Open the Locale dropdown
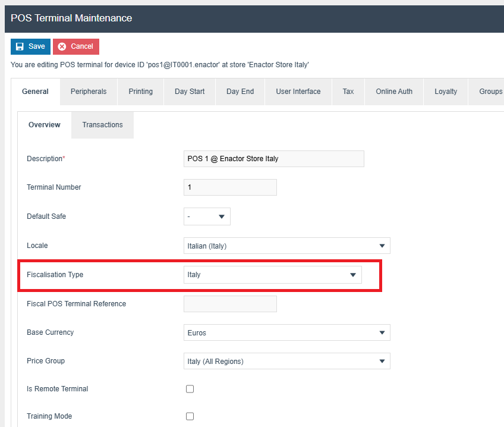504x427 pixels. click(286, 246)
